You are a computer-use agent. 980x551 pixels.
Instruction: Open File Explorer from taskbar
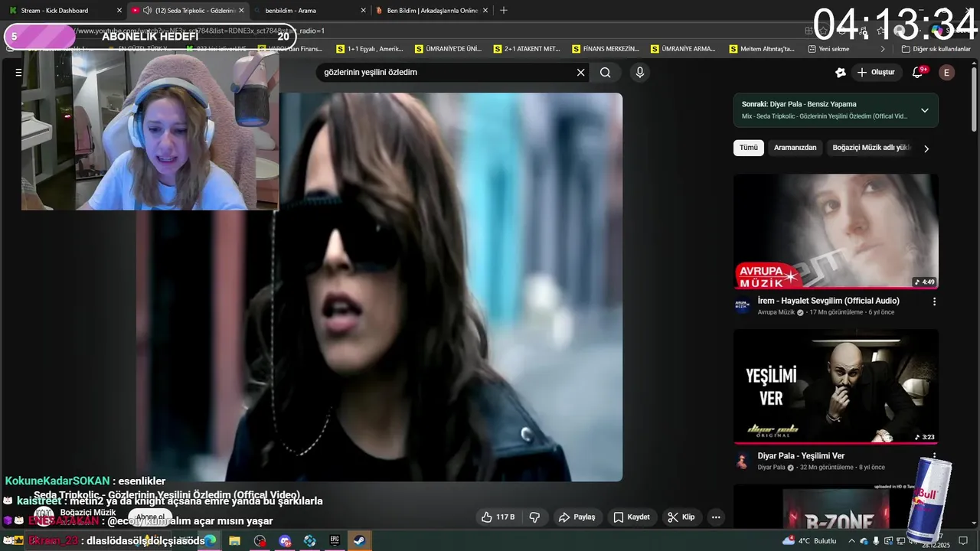click(x=234, y=540)
